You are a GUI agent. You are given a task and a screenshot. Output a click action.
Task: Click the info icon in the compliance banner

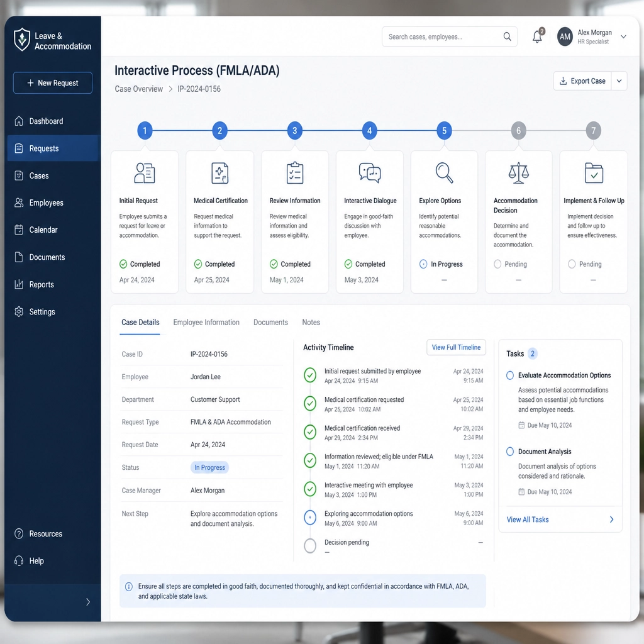pyautogui.click(x=128, y=587)
